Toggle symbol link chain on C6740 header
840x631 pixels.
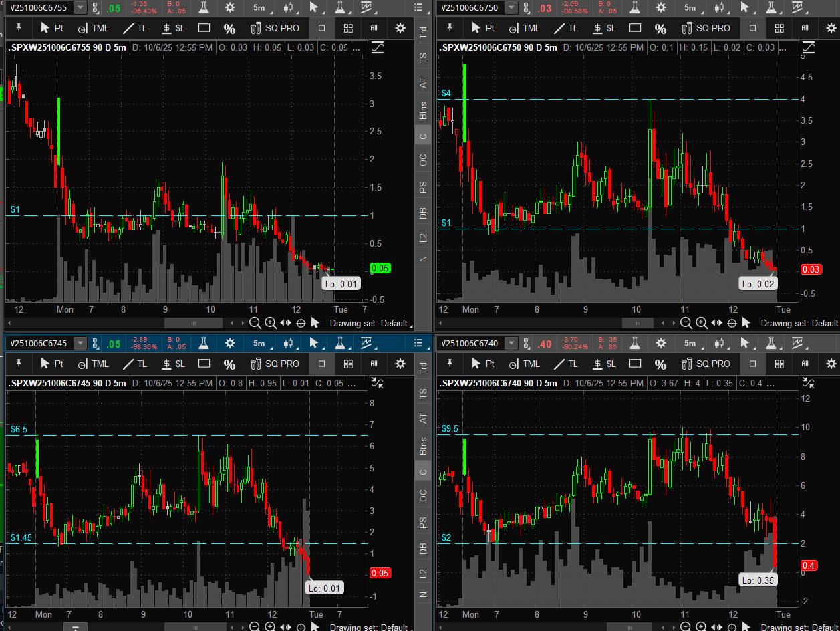coord(525,343)
